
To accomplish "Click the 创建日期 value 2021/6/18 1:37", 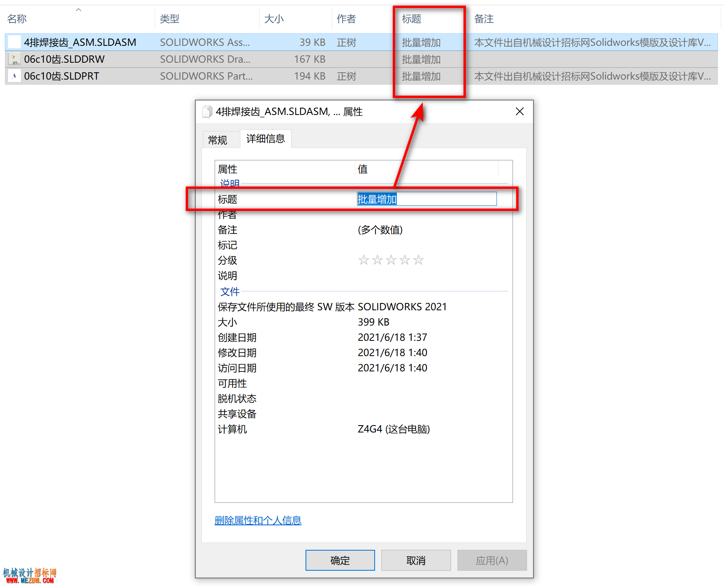I will tap(392, 337).
